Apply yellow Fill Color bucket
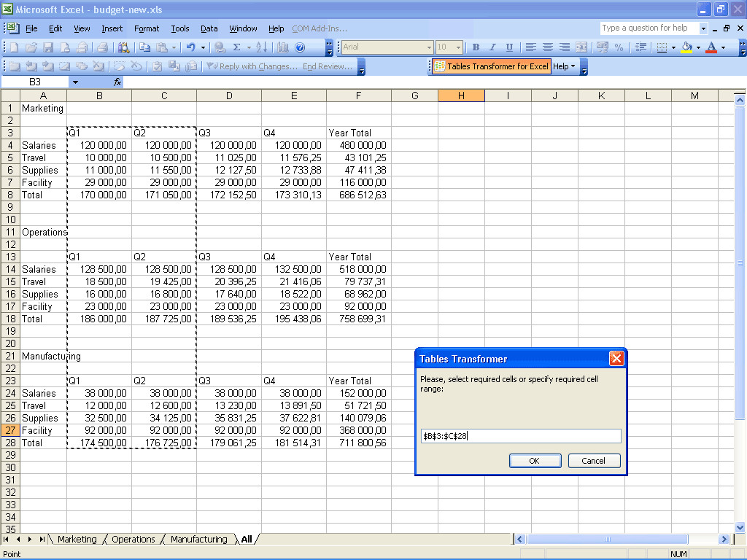The image size is (747, 560). click(687, 47)
